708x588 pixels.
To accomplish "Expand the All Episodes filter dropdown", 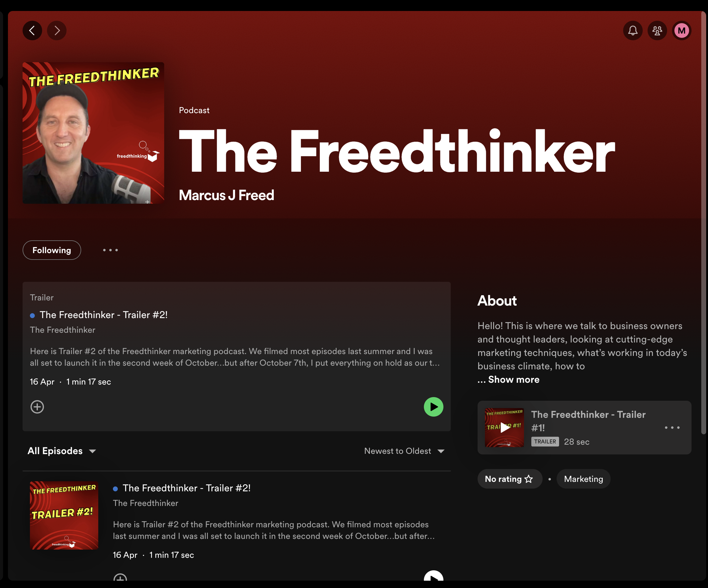I will (x=62, y=451).
